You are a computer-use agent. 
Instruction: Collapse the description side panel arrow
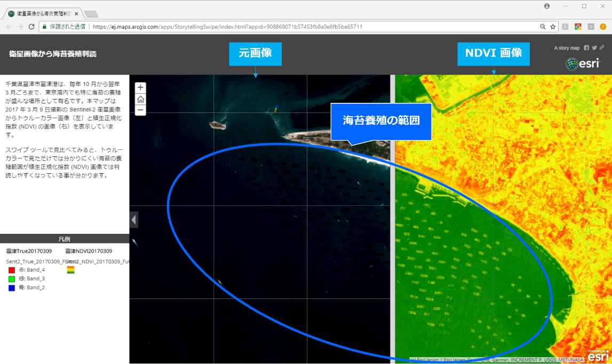[134, 219]
